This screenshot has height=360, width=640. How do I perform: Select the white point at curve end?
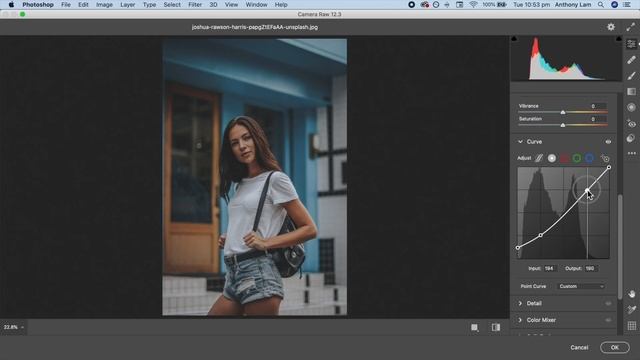[609, 167]
